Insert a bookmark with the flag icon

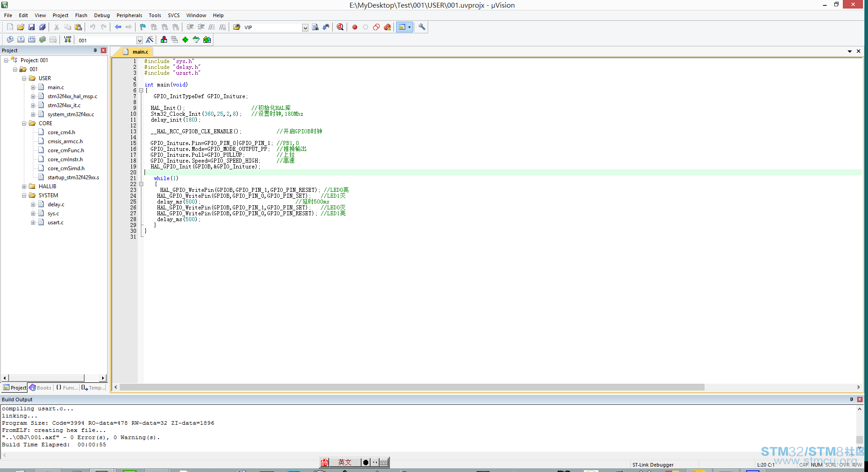143,27
